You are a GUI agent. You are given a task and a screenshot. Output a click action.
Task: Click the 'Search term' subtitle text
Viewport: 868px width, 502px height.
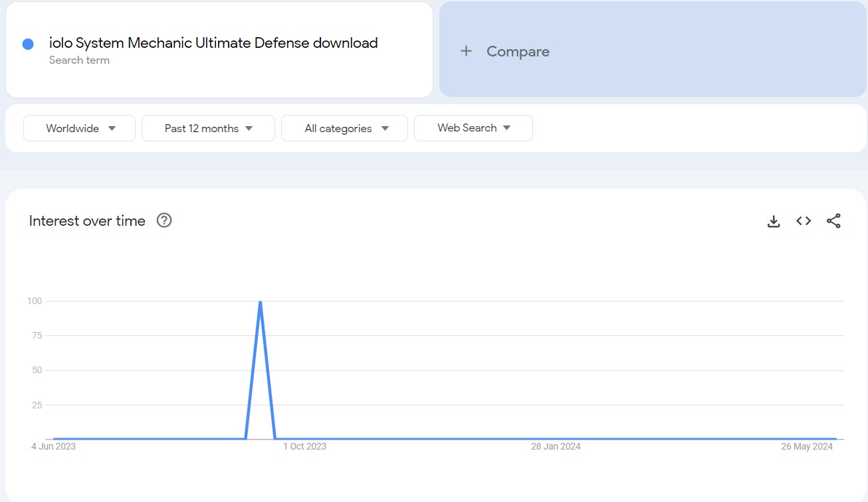point(79,60)
